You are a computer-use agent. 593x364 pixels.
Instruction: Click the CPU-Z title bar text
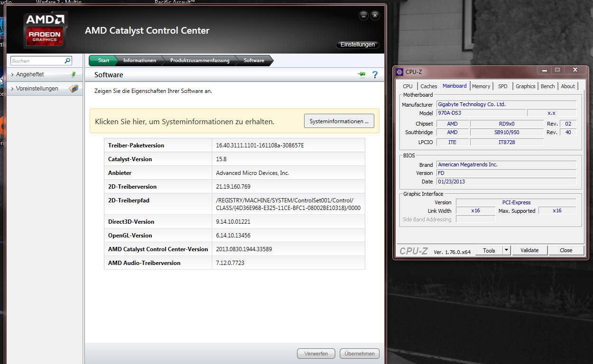414,72
